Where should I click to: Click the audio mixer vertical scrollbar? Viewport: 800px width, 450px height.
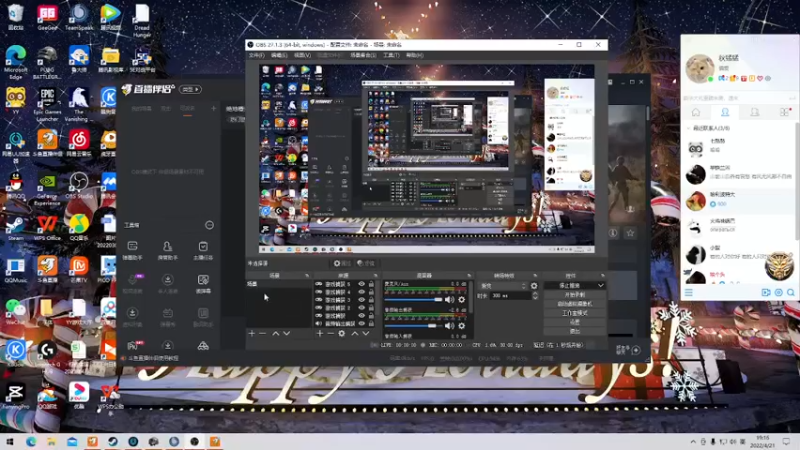click(471, 297)
